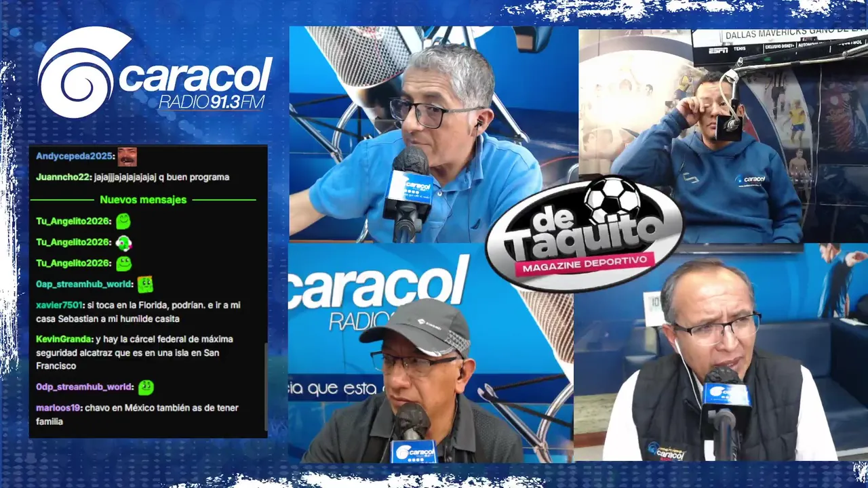Click the De Taquito Magazine Deportivo logo
The width and height of the screenshot is (868, 488).
[585, 232]
